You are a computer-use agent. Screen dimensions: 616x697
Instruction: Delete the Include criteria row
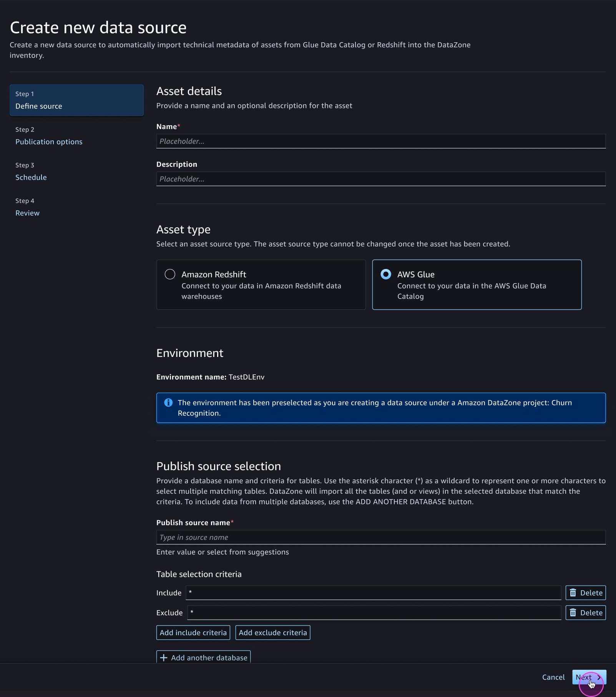tap(586, 593)
